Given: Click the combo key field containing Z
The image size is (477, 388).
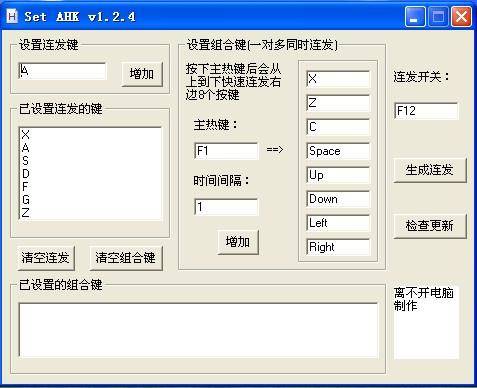Looking at the screenshot, I should [338, 103].
